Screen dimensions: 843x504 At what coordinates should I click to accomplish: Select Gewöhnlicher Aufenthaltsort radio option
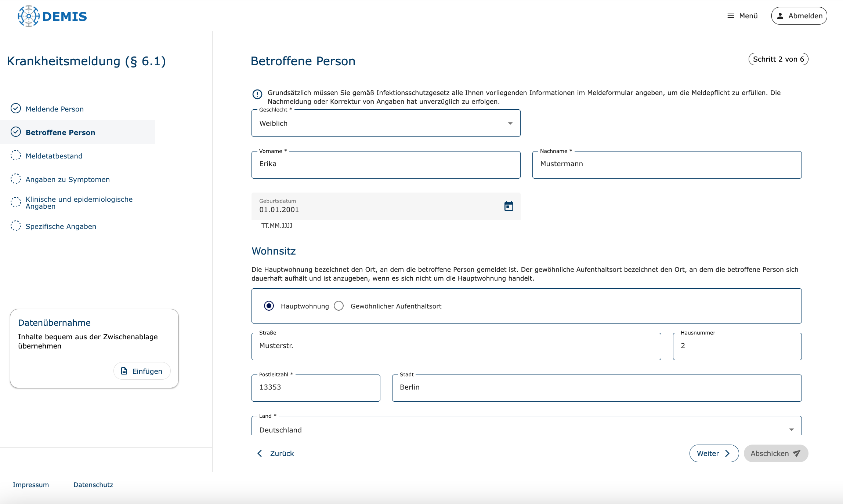point(339,306)
